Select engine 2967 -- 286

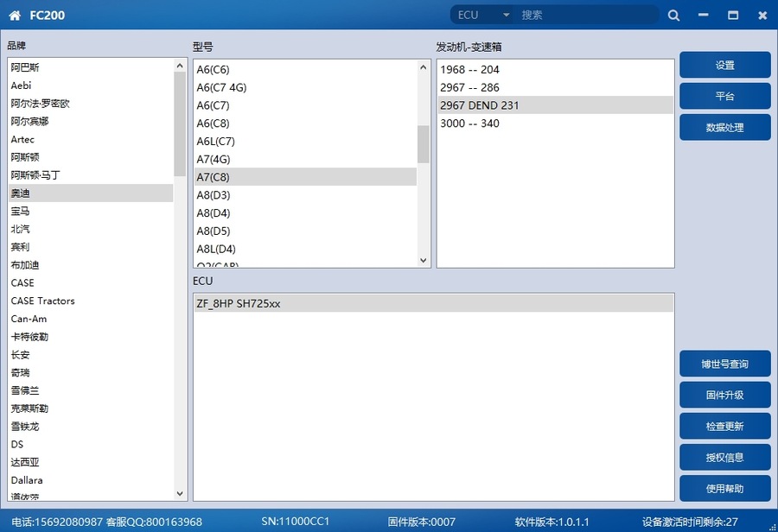(555, 87)
